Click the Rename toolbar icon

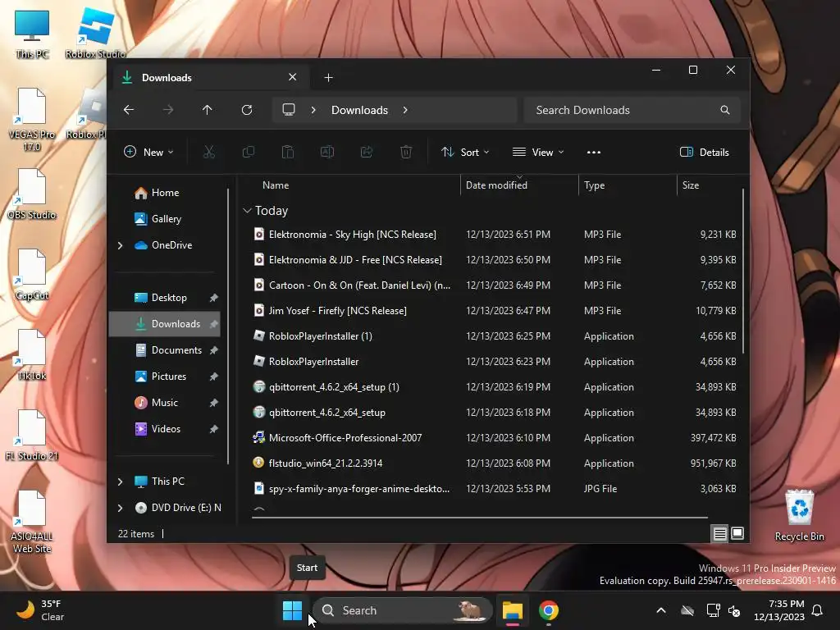(327, 152)
